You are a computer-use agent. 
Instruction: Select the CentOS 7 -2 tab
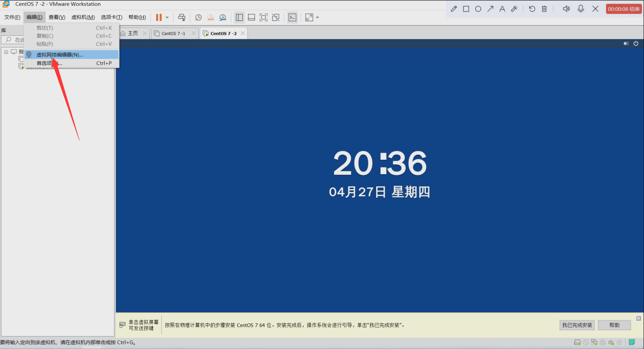click(x=223, y=33)
